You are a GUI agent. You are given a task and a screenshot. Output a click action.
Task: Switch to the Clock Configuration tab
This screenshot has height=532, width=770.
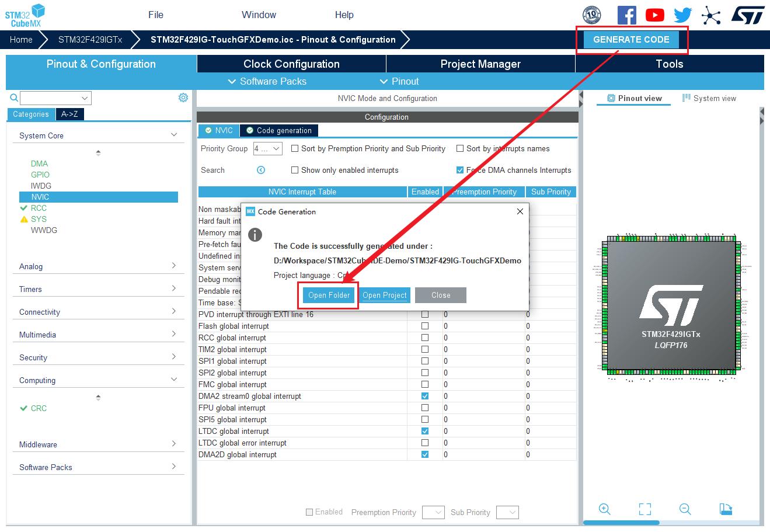pos(291,64)
